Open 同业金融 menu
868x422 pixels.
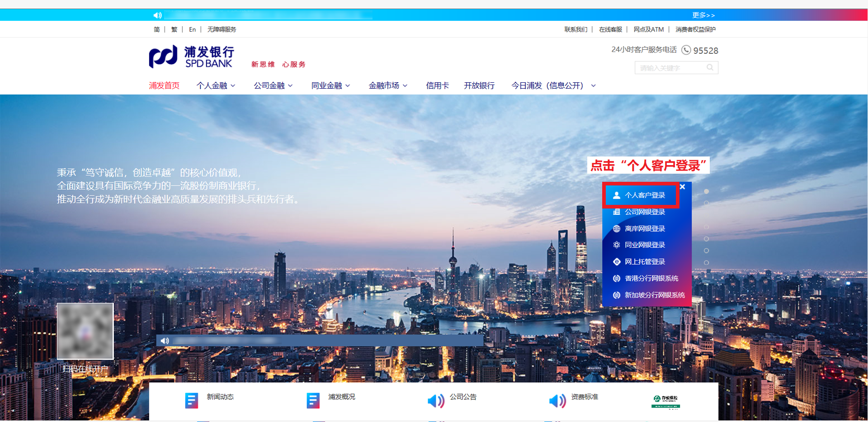pyautogui.click(x=326, y=85)
